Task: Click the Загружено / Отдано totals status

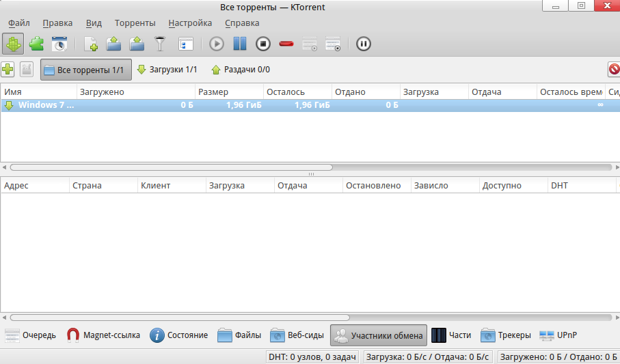Action: coord(558,357)
